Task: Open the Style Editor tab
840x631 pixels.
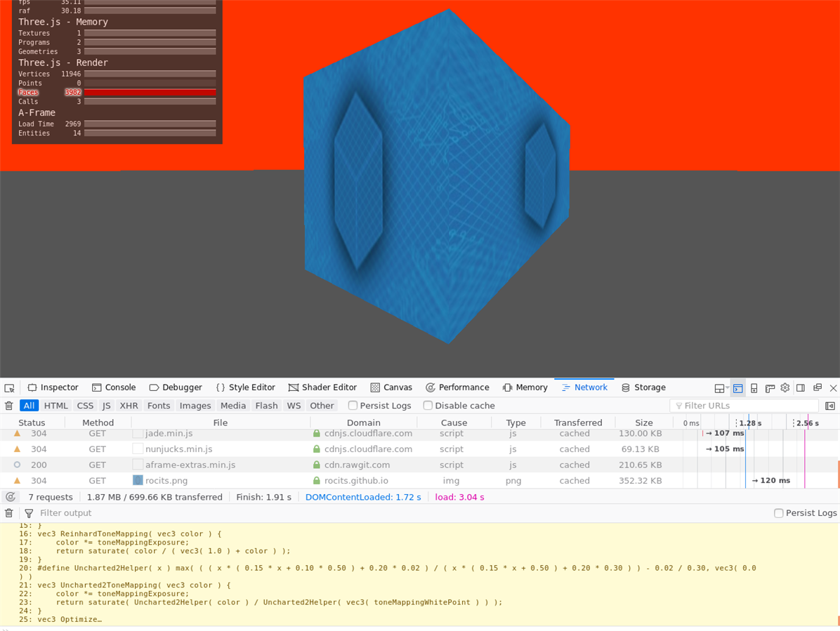Action: 245,387
